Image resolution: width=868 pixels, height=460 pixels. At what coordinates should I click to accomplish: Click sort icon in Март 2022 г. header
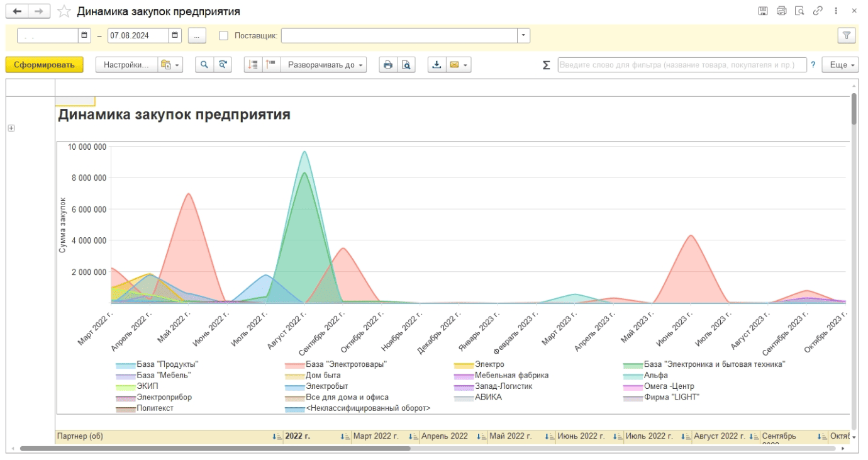[x=413, y=436]
